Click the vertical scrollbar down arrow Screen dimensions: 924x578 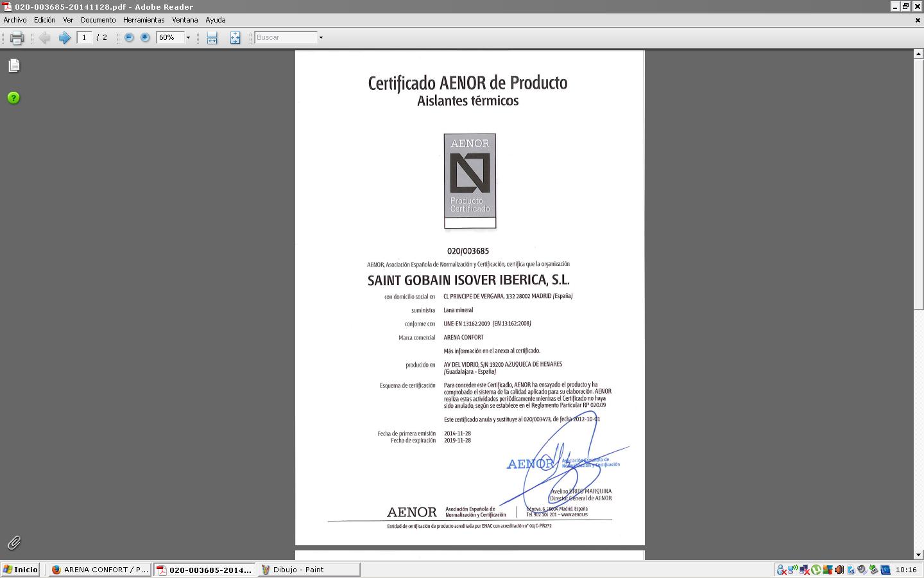[x=918, y=554]
